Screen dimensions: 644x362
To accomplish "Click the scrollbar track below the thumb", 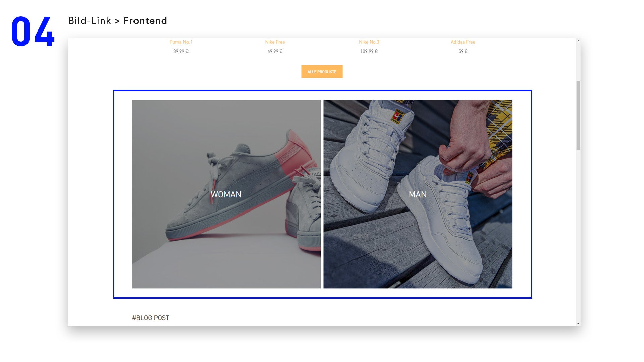I will click(578, 235).
